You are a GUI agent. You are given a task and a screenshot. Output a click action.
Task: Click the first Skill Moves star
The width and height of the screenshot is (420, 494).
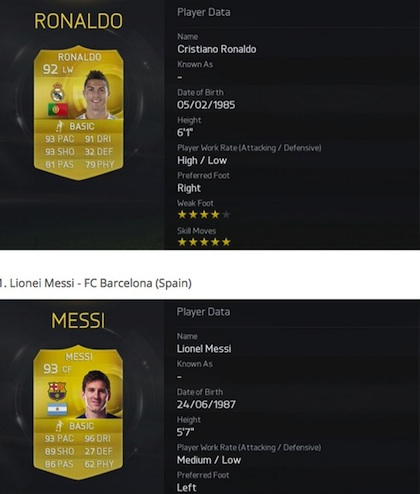tap(182, 242)
